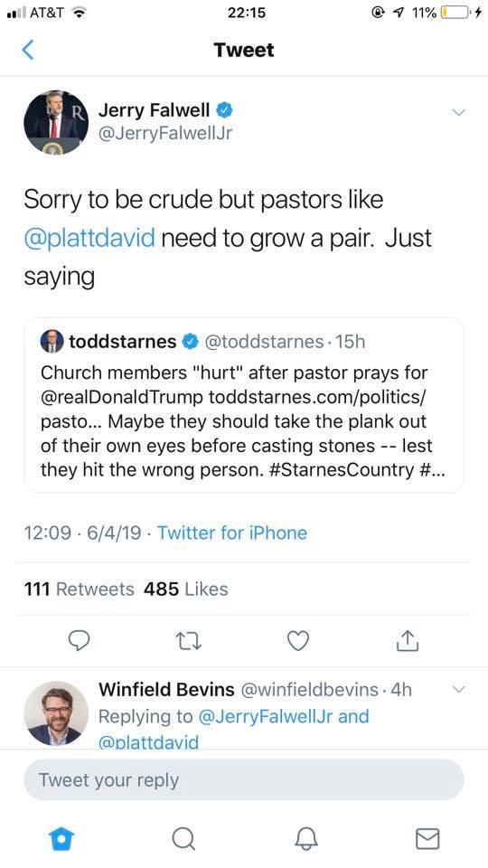Tap the share upload icon

(408, 640)
